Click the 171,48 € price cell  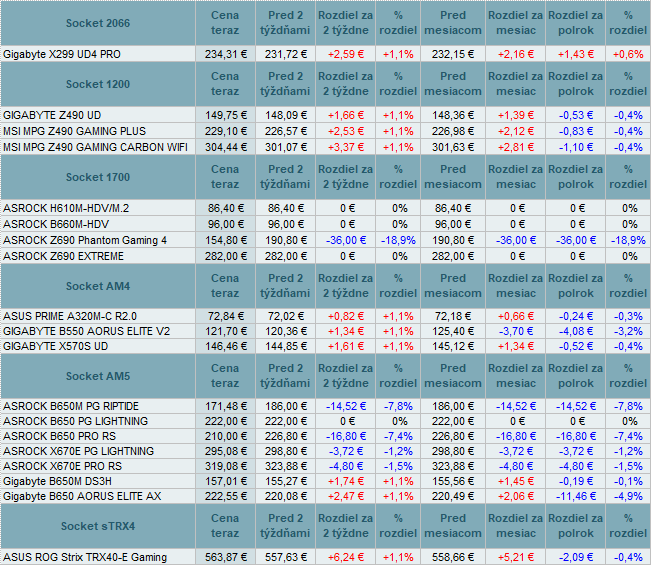pos(225,406)
